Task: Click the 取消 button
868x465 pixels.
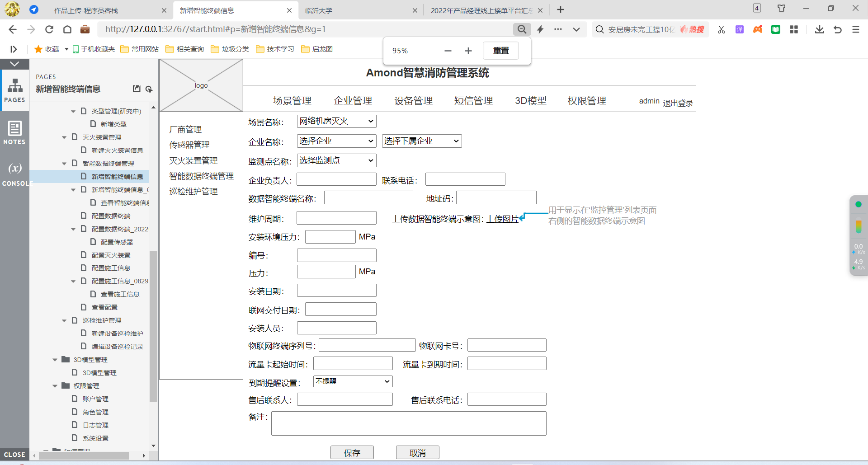Action: pyautogui.click(x=418, y=452)
